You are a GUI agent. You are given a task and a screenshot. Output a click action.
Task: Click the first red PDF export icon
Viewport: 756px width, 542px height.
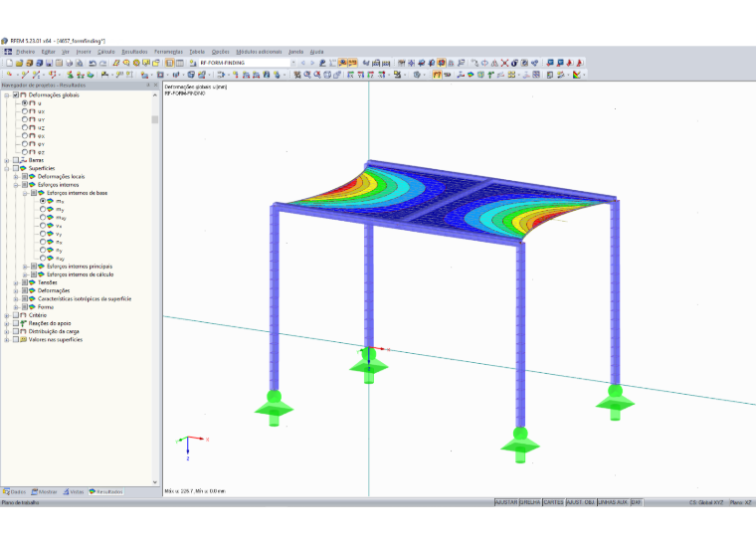(x=570, y=63)
